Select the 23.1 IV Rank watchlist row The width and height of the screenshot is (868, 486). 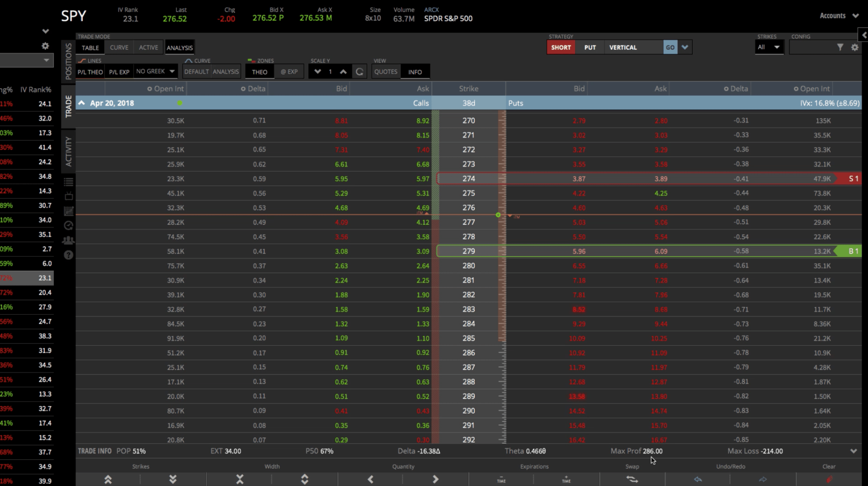click(x=27, y=278)
